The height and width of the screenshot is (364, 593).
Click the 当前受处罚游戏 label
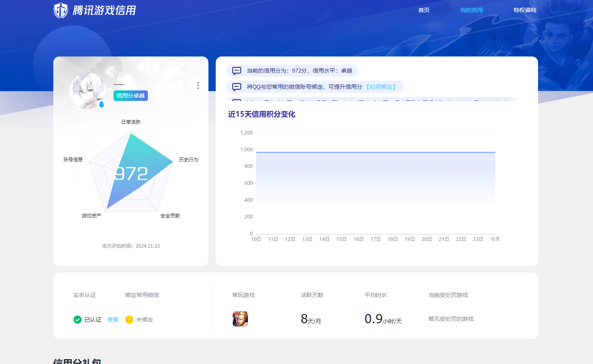[448, 295]
